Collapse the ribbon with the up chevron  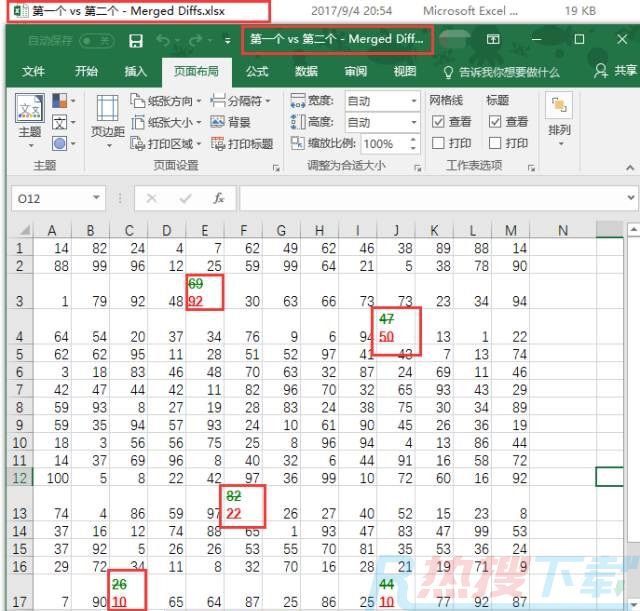point(630,167)
